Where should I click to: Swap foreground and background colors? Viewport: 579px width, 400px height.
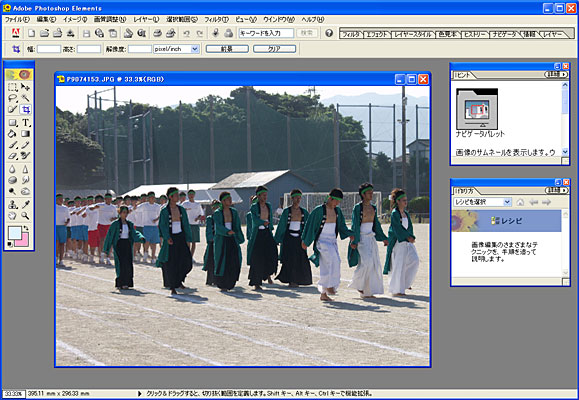point(26,228)
